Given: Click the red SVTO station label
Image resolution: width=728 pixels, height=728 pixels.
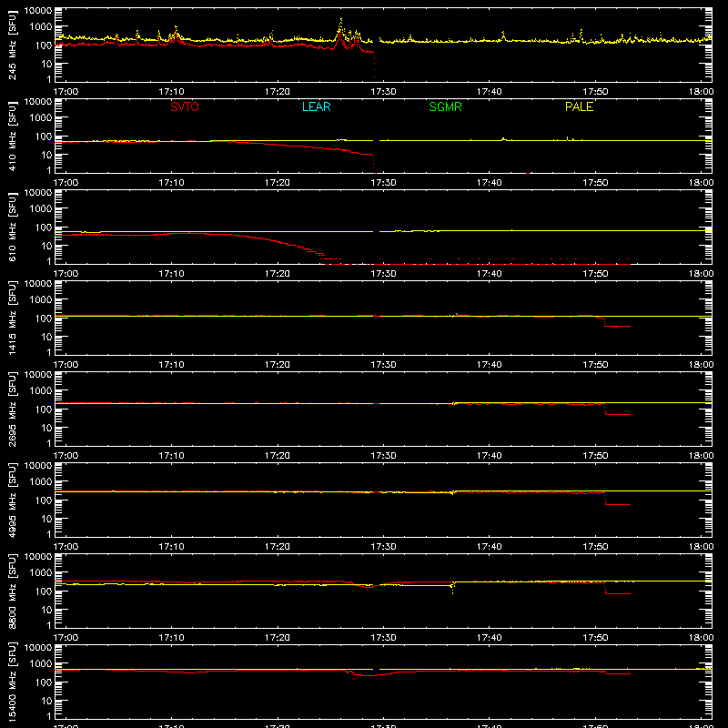Looking at the screenshot, I should pyautogui.click(x=185, y=106).
